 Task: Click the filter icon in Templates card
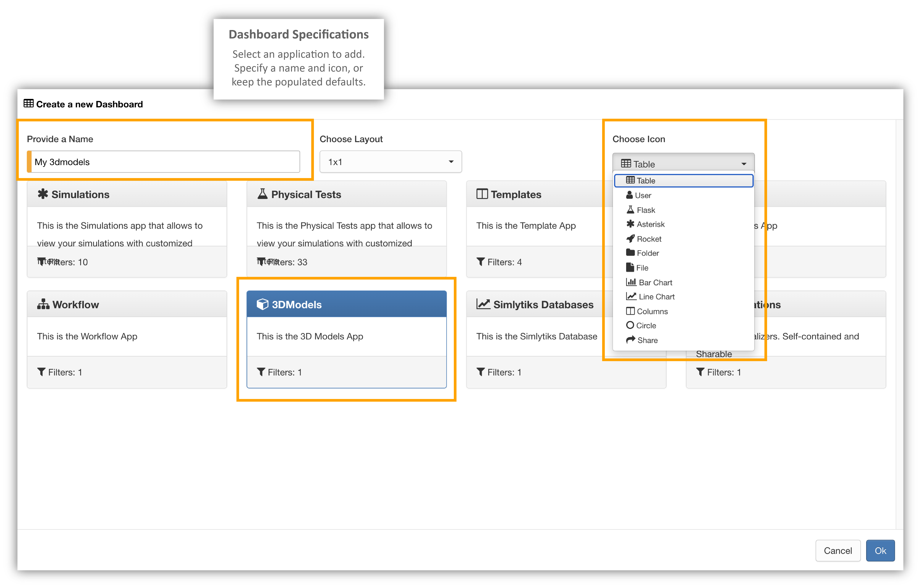point(481,262)
